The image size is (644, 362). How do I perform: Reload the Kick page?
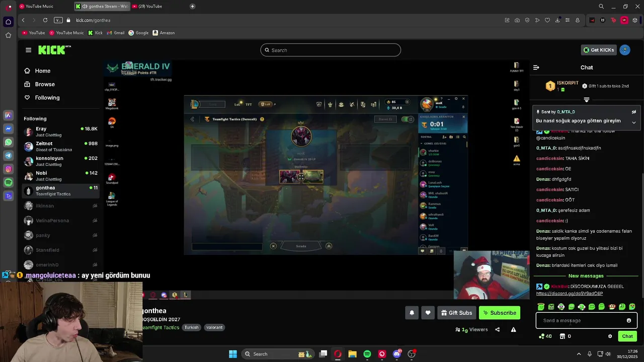coord(45,20)
